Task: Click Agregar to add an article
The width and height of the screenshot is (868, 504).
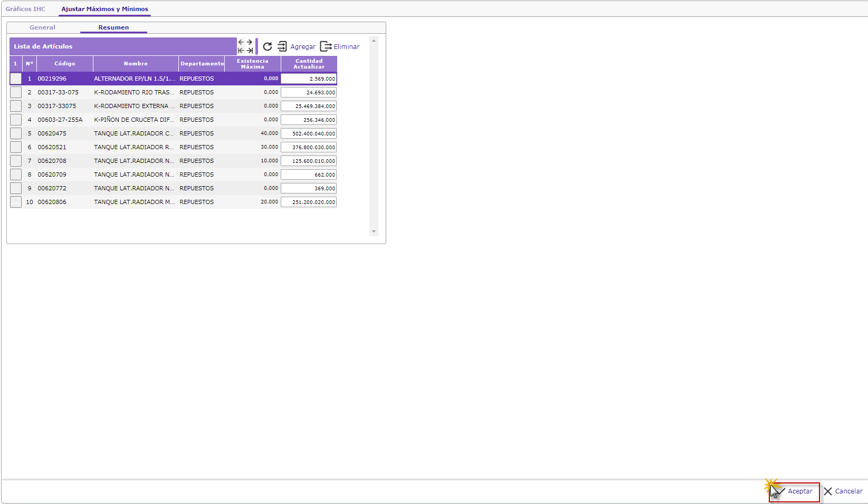Action: pyautogui.click(x=297, y=46)
